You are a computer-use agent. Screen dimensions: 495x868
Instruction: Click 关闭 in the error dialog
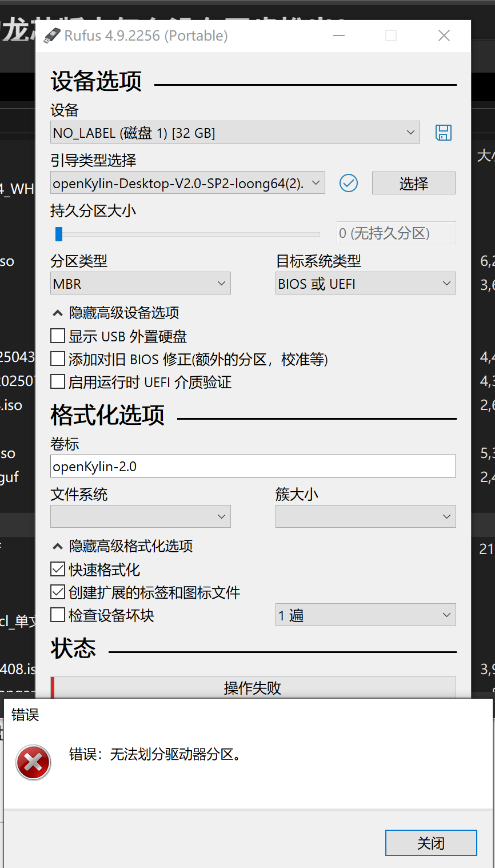431,843
